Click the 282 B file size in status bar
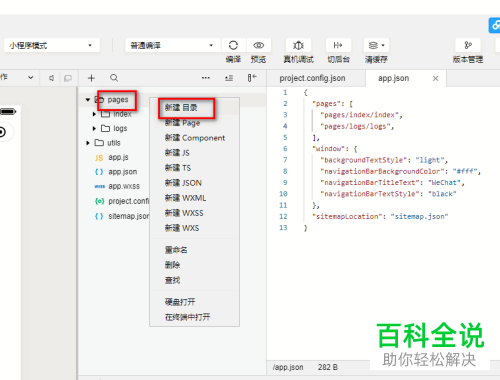Screen dimensions: 500x380 click(x=328, y=367)
